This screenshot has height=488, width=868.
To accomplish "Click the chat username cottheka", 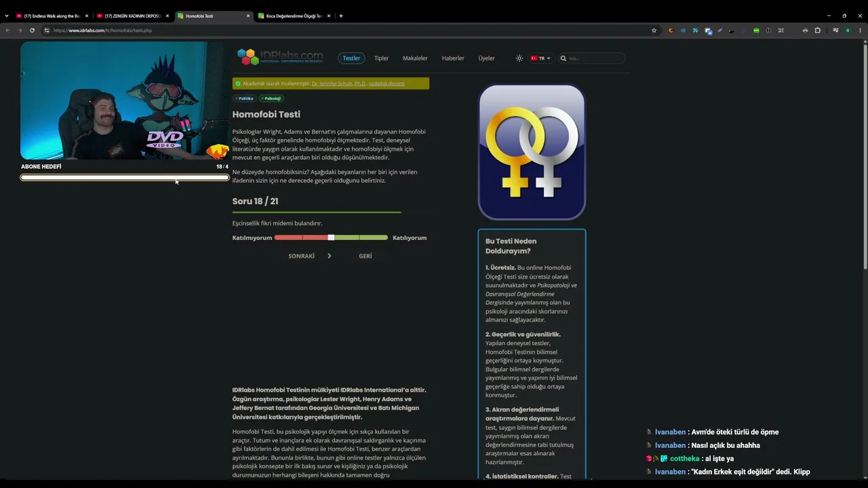I will (684, 459).
